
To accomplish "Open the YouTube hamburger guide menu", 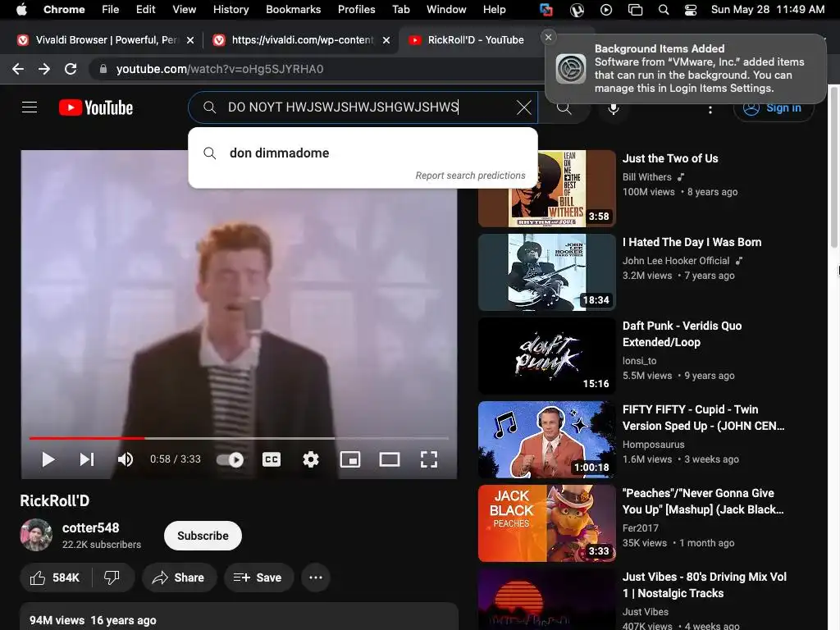I will click(x=30, y=107).
